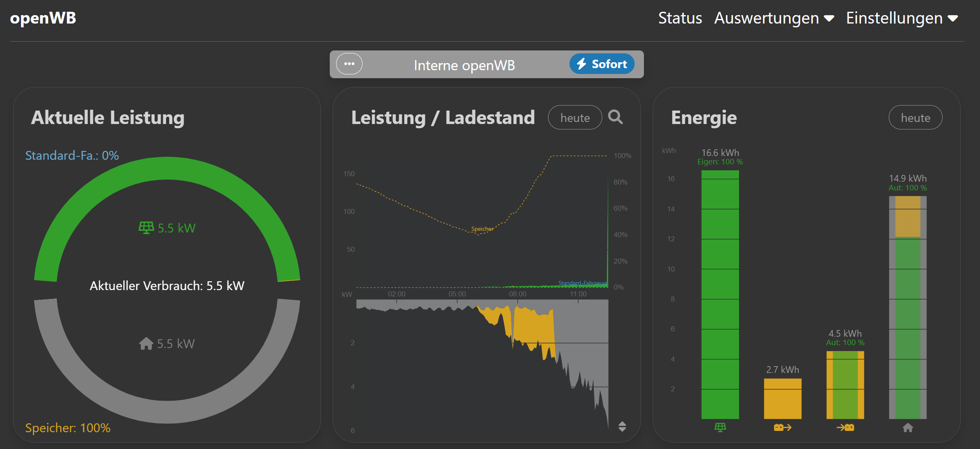Click house icon under the 14.9 kWh bar
980x449 pixels.
click(x=908, y=428)
